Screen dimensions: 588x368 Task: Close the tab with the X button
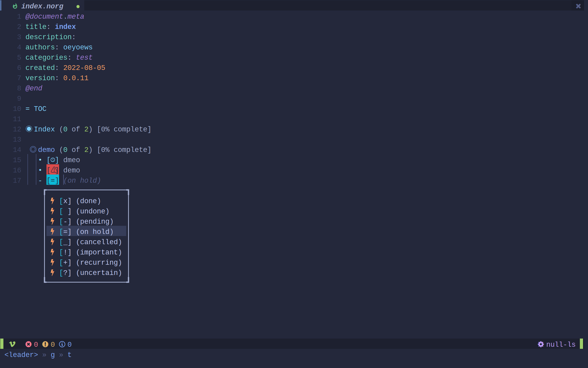click(578, 6)
